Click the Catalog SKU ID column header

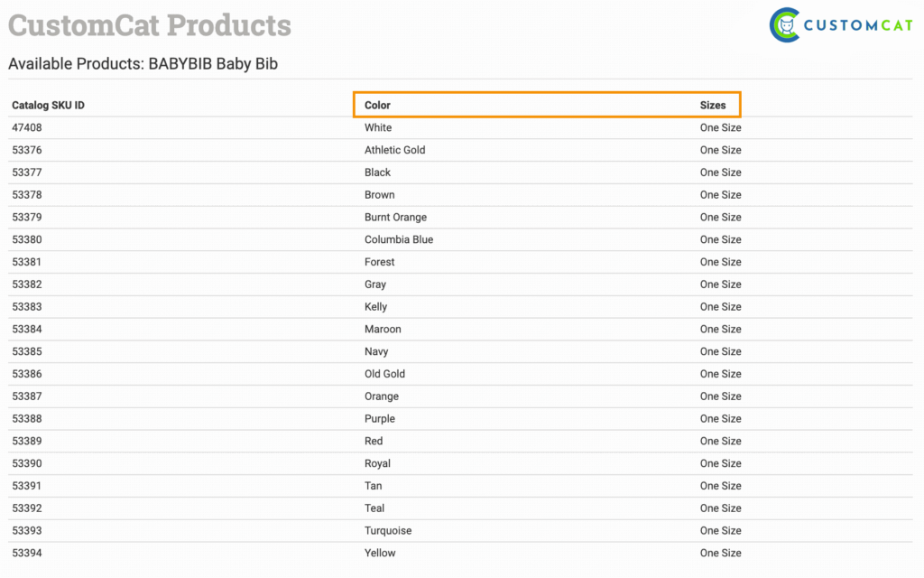pos(48,106)
